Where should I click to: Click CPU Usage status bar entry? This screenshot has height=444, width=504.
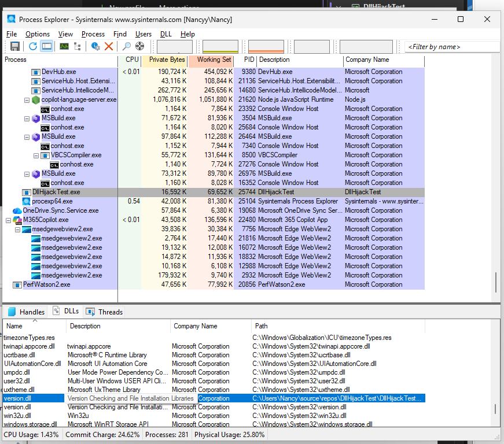(x=31, y=435)
